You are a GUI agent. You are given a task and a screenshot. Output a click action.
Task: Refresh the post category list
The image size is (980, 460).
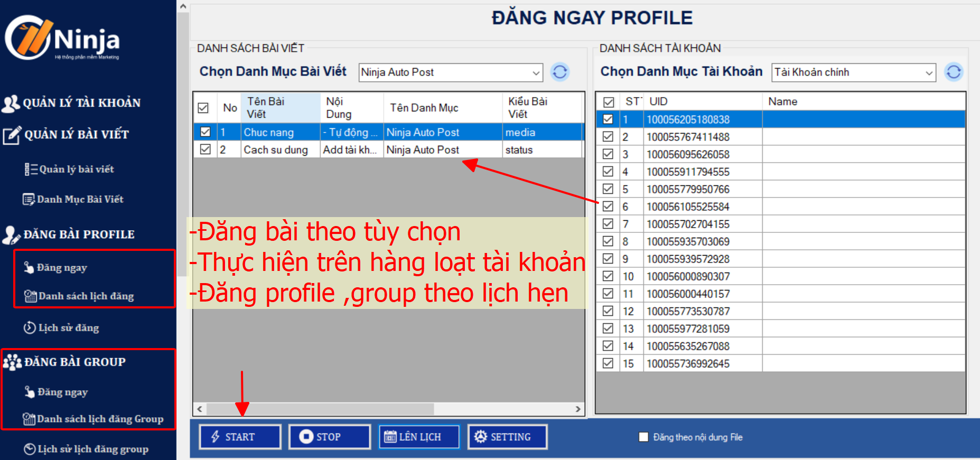pos(560,72)
